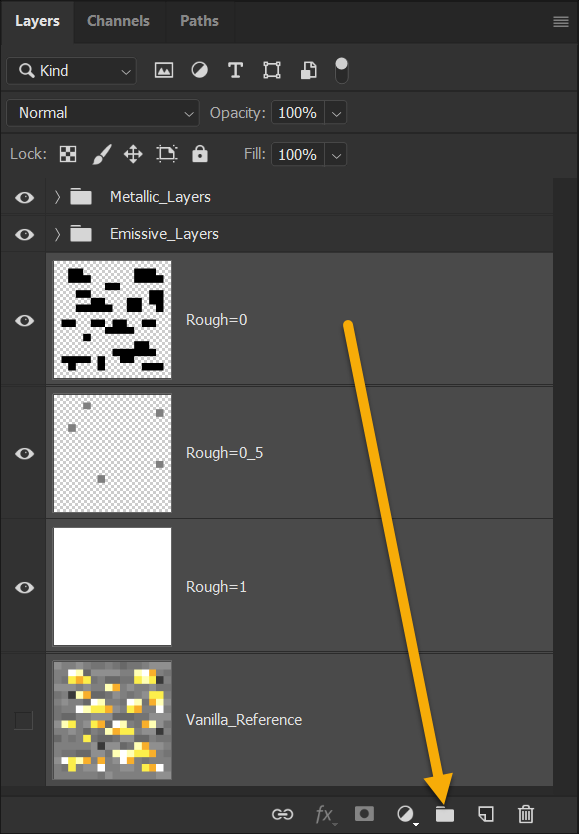Expand the Metallic_Layers group chevron
Viewport: 579px width, 834px height.
(57, 197)
